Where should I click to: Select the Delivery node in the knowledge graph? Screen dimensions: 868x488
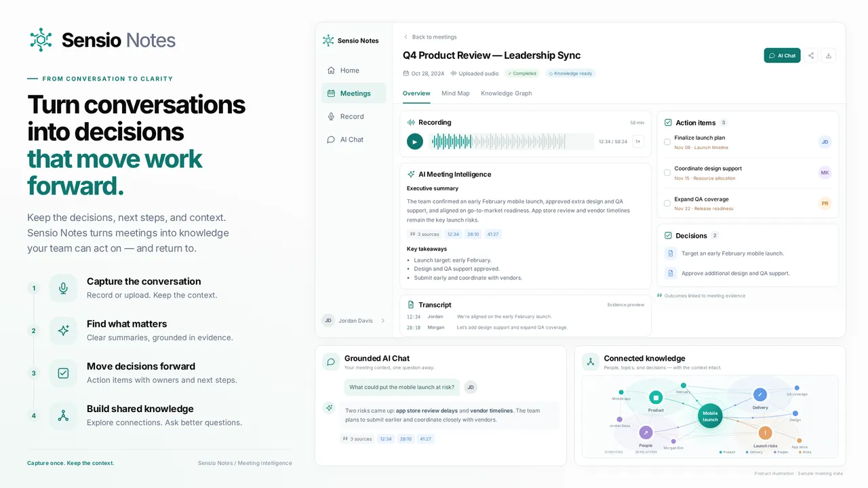point(760,394)
